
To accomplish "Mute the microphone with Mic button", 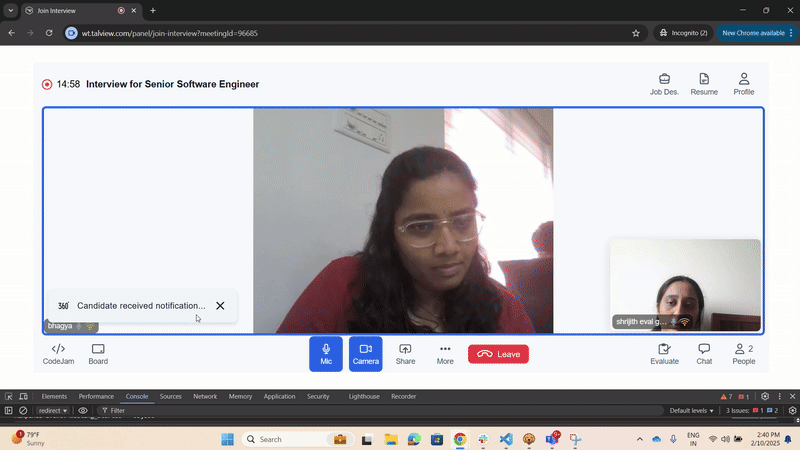I will coord(326,354).
